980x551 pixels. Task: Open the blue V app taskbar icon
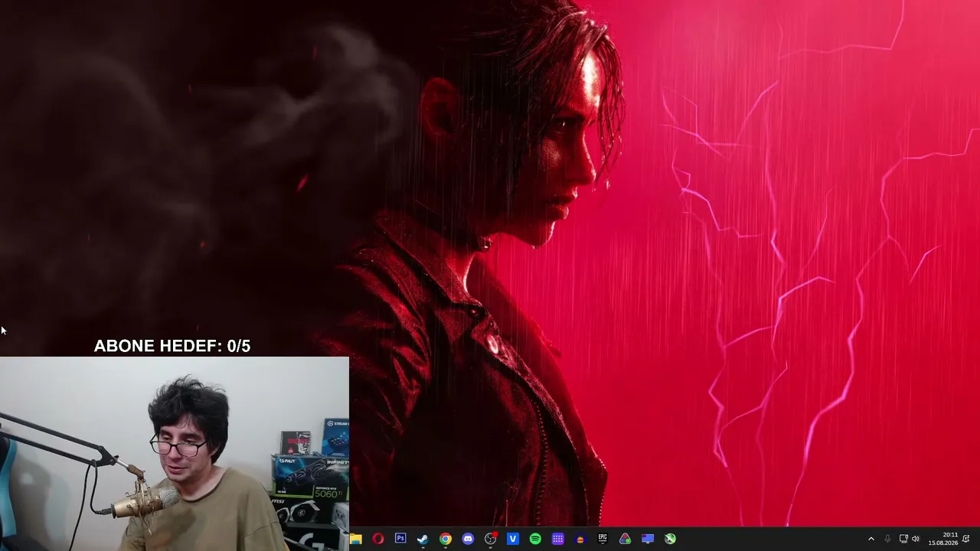513,539
